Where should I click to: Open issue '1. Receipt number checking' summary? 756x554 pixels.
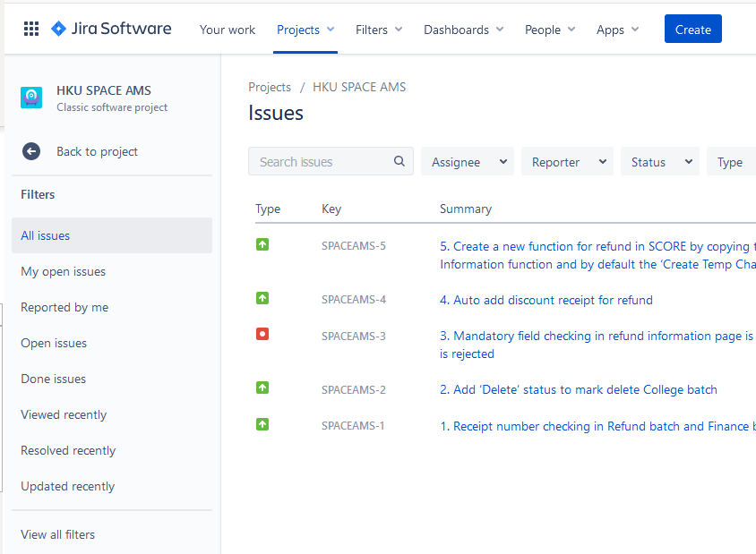597,426
